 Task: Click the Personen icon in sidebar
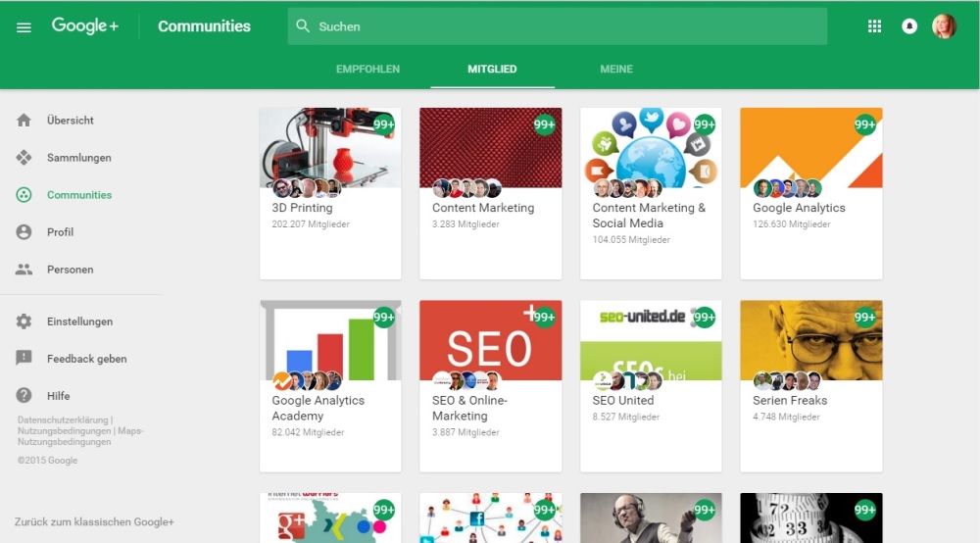point(24,270)
